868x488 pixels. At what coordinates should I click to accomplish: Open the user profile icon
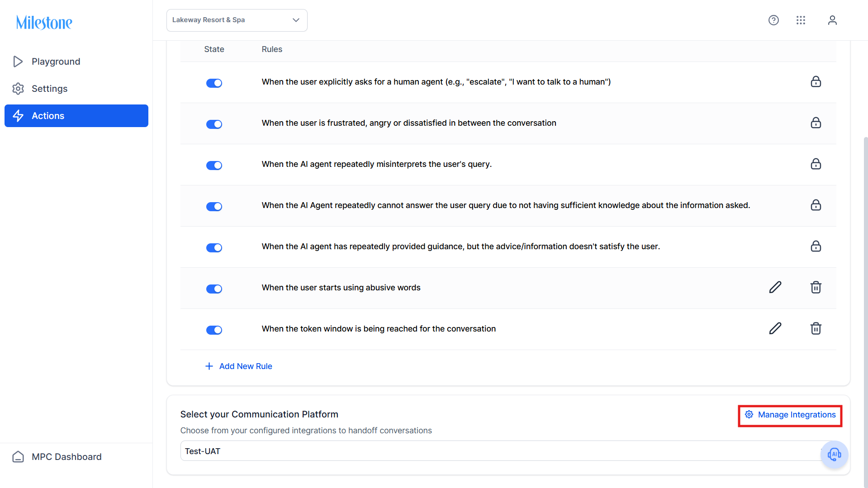(832, 20)
